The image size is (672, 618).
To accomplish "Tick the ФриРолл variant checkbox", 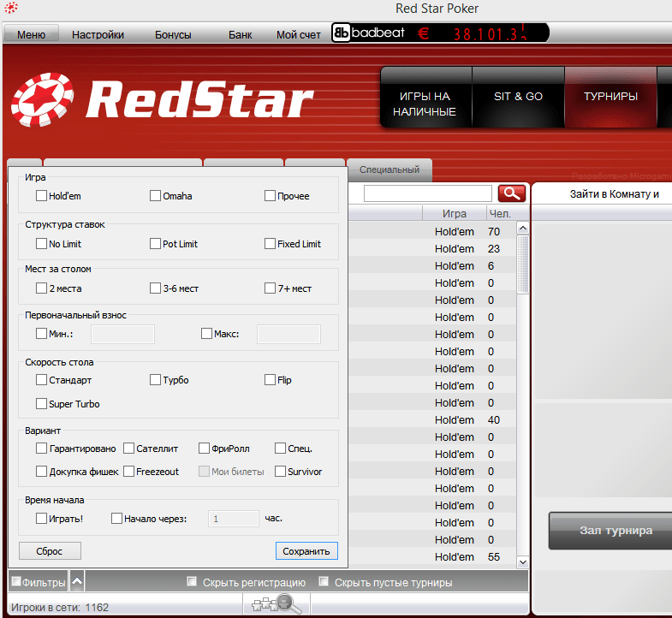I will tap(204, 449).
